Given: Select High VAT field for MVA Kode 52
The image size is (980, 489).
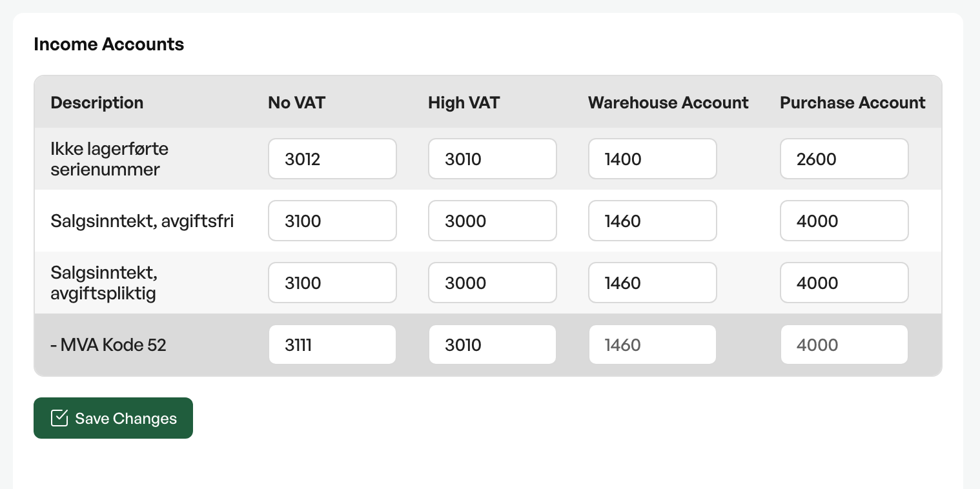Looking at the screenshot, I should point(493,344).
